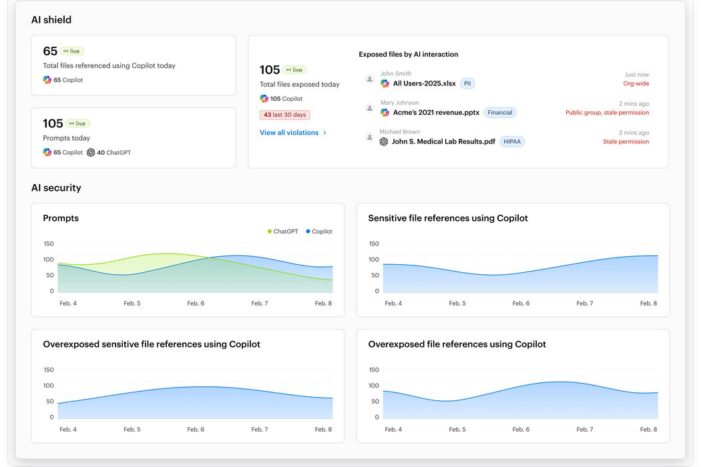Click Mary Johnson's user avatar icon
Viewport: 701px width, 467px height.
click(369, 108)
